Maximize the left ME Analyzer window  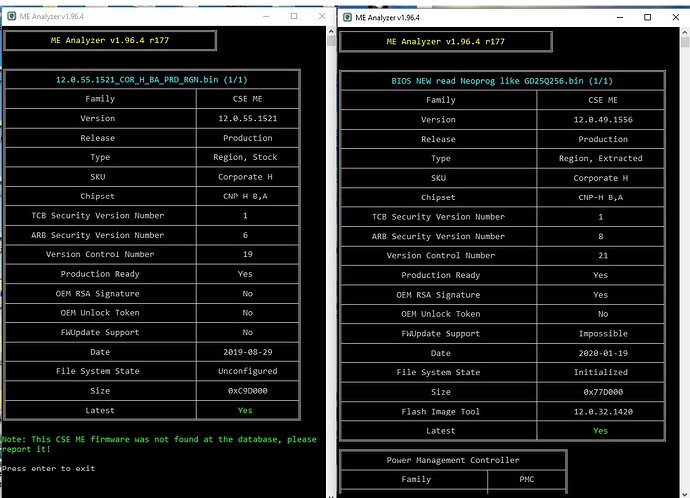tap(294, 16)
